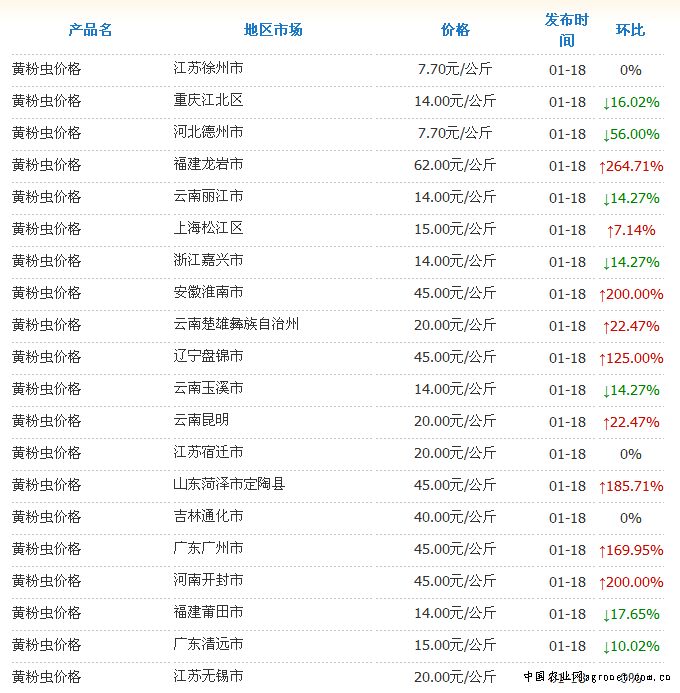Open 黄粉虫价格 link in 福建龙岩市 row
Image resolution: width=680 pixels, height=693 pixels.
coord(47,166)
